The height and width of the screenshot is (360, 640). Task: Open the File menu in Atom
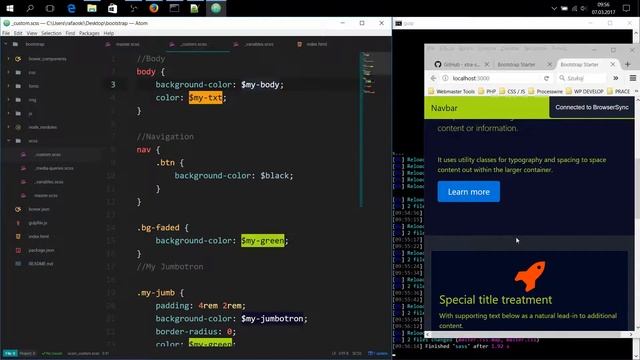6,33
